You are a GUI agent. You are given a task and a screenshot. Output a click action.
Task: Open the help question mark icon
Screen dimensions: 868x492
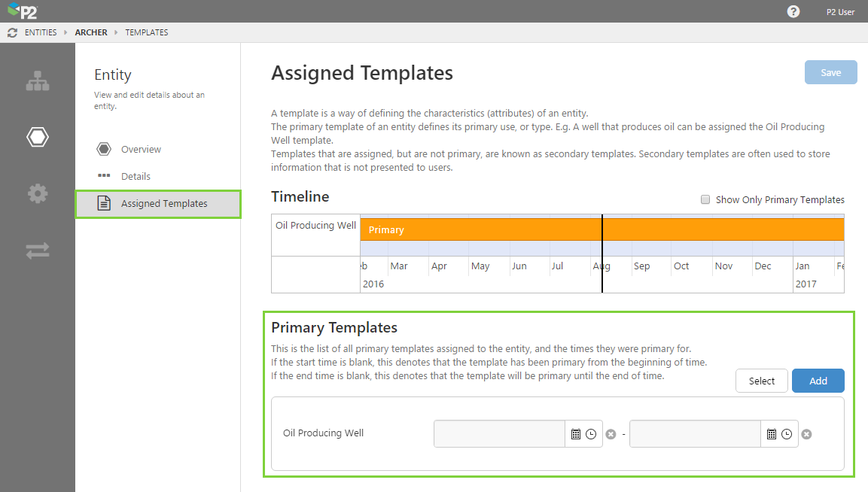(x=793, y=11)
